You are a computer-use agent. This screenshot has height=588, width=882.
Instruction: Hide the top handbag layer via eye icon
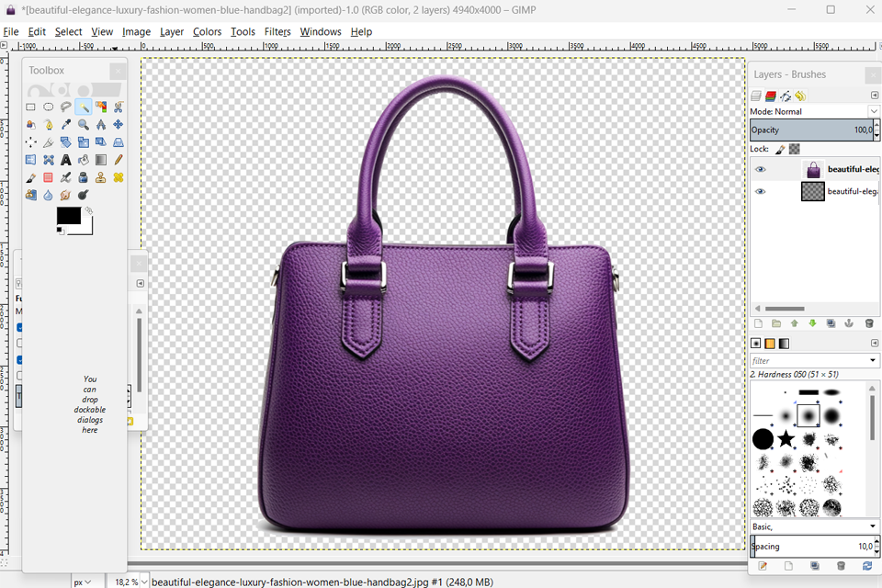761,169
